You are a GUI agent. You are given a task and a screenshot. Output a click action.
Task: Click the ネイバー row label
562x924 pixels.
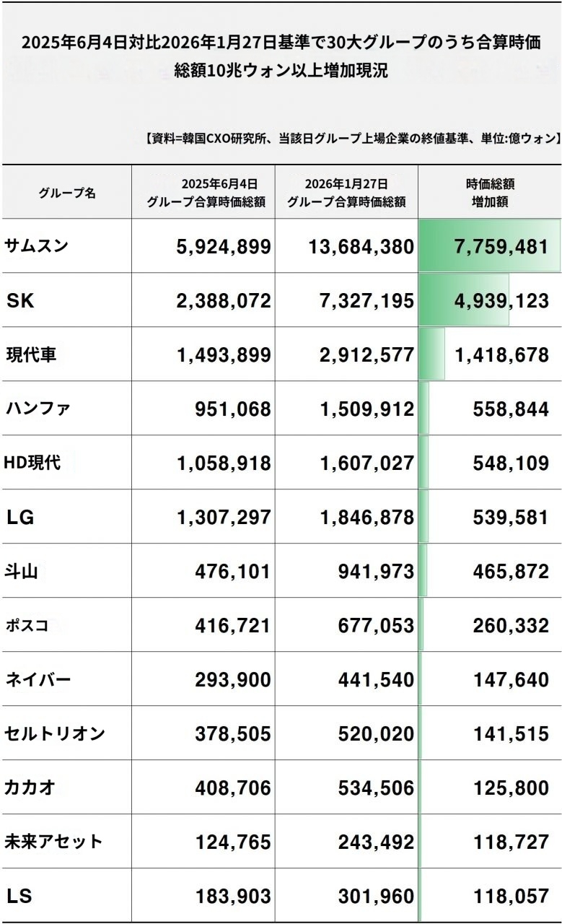coord(38,679)
